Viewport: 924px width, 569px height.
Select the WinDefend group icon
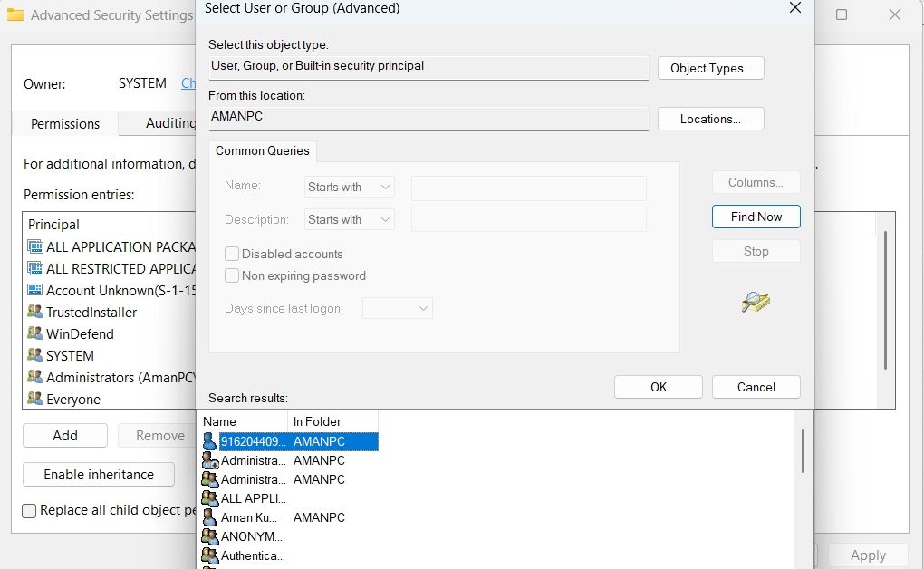[35, 333]
